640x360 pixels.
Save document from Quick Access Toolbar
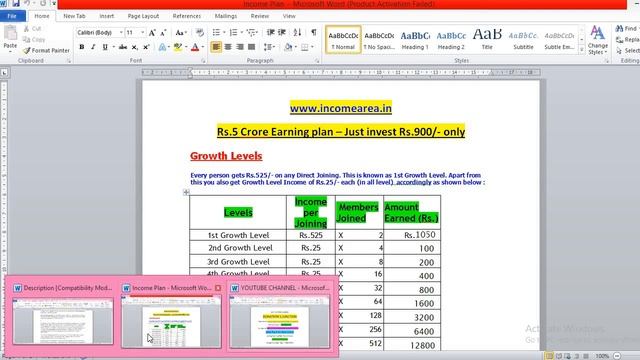16,4
